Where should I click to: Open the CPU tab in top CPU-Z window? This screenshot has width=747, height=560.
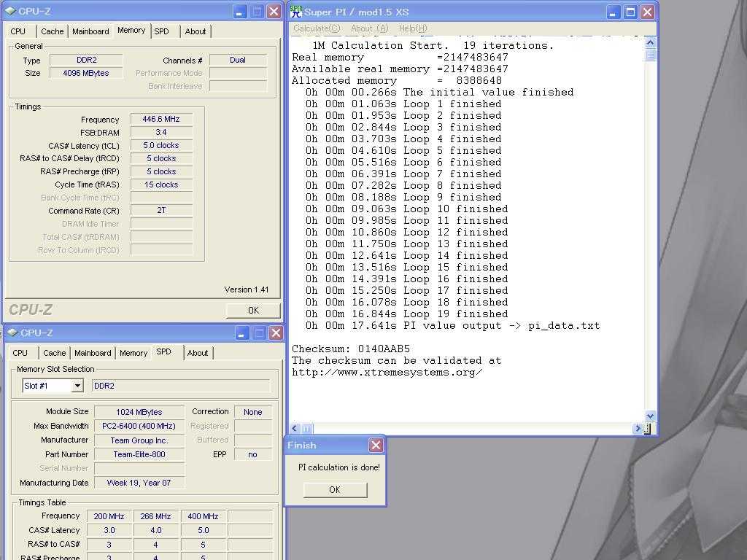tap(18, 31)
